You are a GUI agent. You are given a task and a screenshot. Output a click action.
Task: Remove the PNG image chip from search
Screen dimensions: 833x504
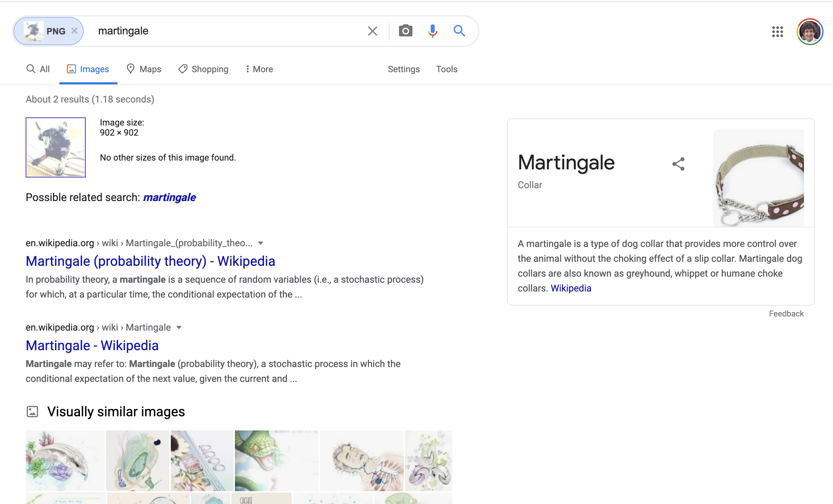tap(75, 31)
